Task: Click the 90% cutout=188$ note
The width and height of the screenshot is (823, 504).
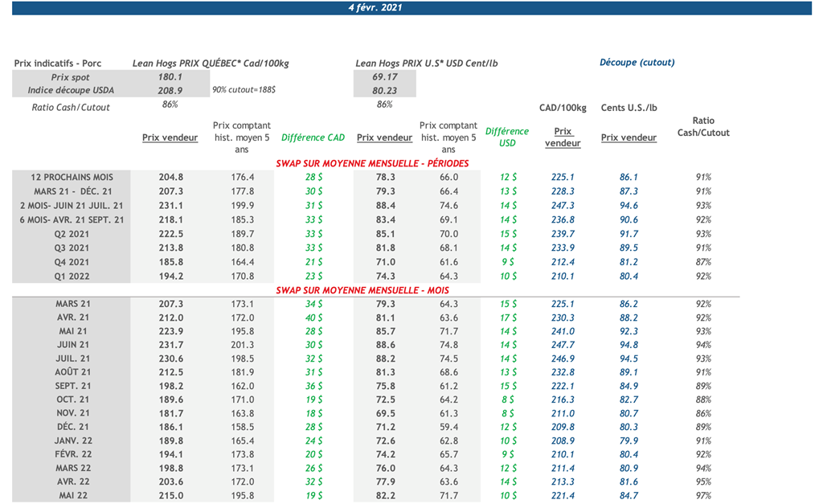Action: coord(244,91)
